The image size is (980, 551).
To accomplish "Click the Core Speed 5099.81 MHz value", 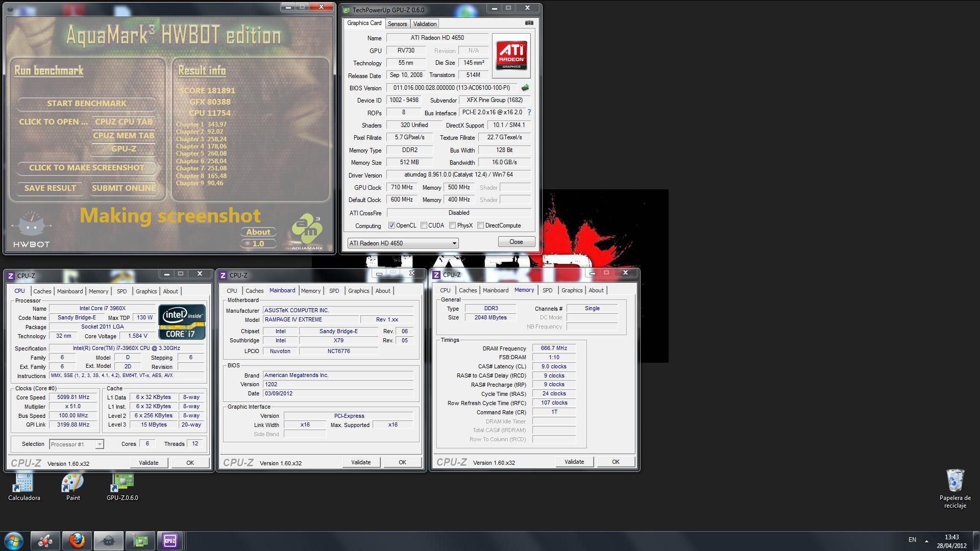I will coord(73,397).
